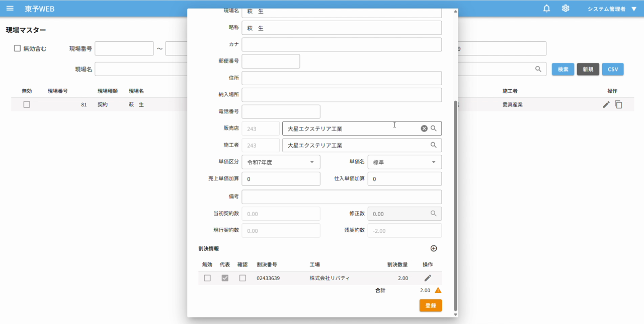
Task: Click the 電話番号 input field
Action: (x=281, y=111)
